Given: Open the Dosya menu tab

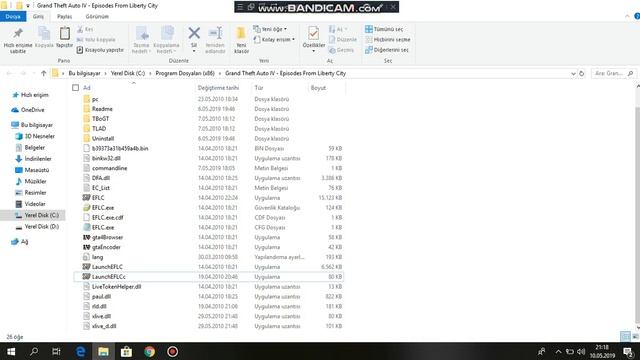Looking at the screenshot, I should [x=13, y=16].
